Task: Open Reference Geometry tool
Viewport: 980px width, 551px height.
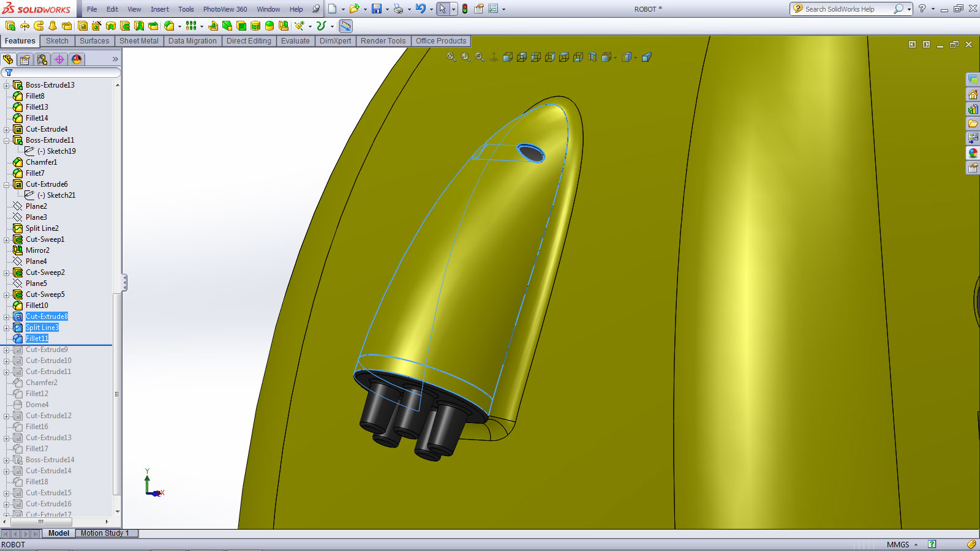Action: pyautogui.click(x=300, y=26)
